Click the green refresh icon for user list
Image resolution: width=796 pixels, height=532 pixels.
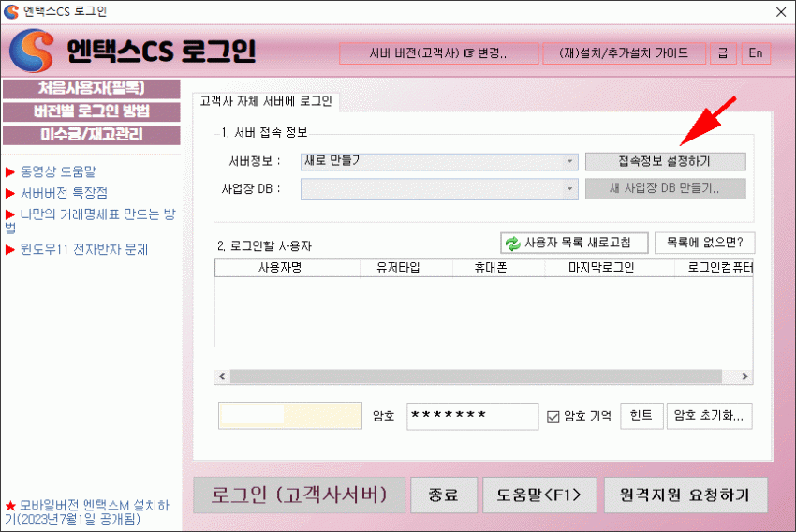pyautogui.click(x=513, y=244)
